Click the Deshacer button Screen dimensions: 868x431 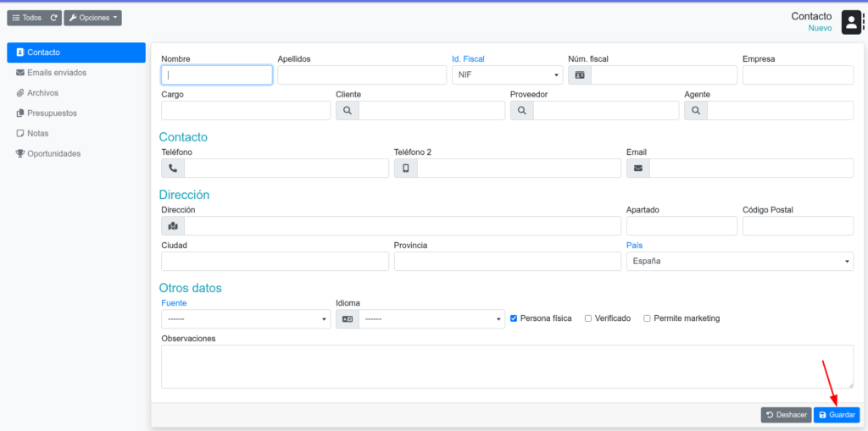pyautogui.click(x=786, y=415)
